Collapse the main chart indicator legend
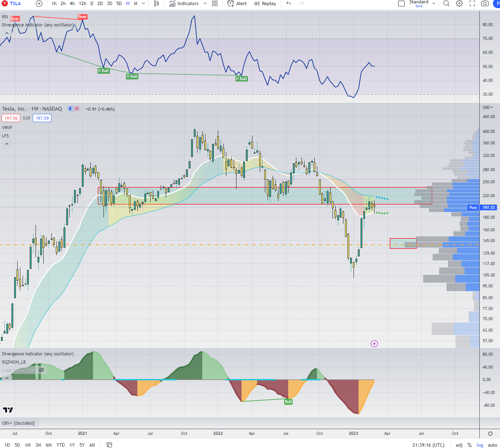 pyautogui.click(x=7, y=144)
